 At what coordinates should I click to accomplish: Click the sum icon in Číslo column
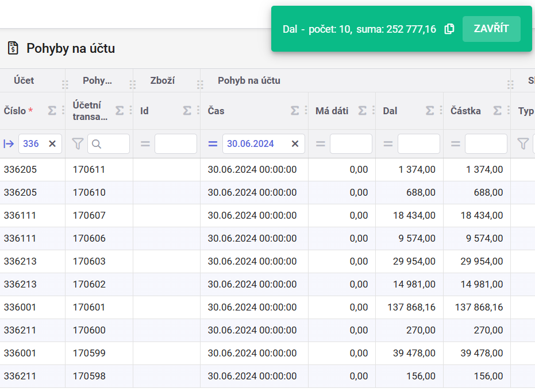pos(52,110)
